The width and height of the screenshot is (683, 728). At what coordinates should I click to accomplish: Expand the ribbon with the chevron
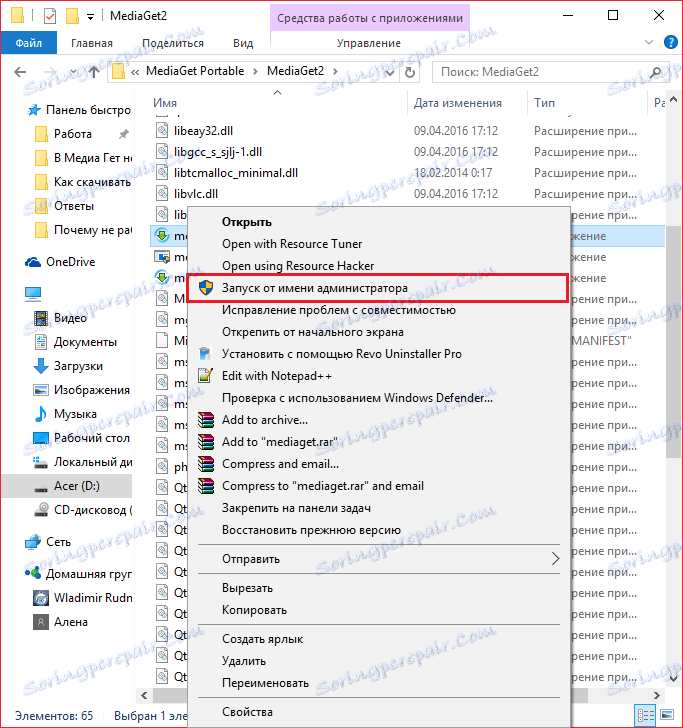649,42
